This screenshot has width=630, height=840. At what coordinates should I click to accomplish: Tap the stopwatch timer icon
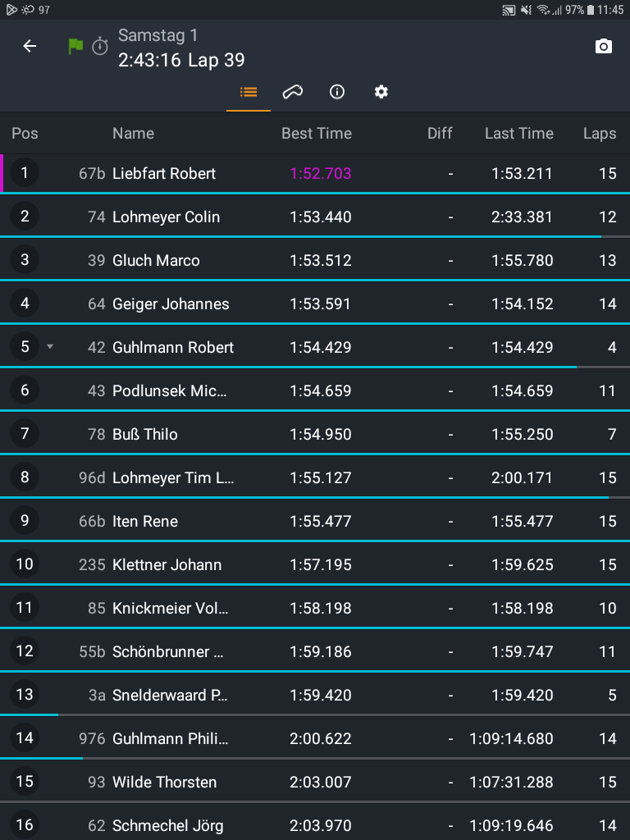point(100,47)
